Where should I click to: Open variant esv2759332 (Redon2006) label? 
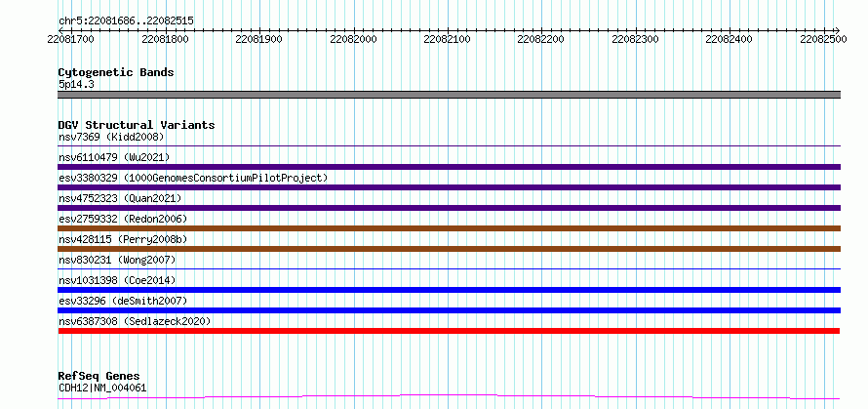pos(123,219)
